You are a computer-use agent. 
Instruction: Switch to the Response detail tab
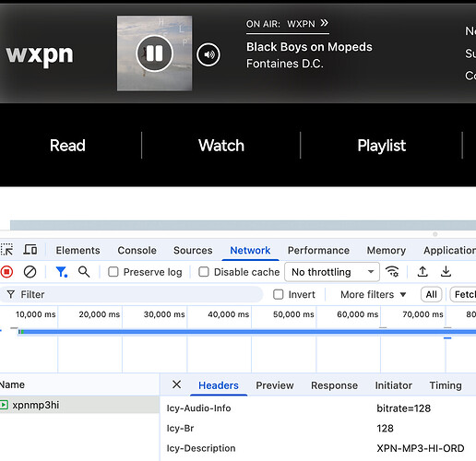coord(334,385)
